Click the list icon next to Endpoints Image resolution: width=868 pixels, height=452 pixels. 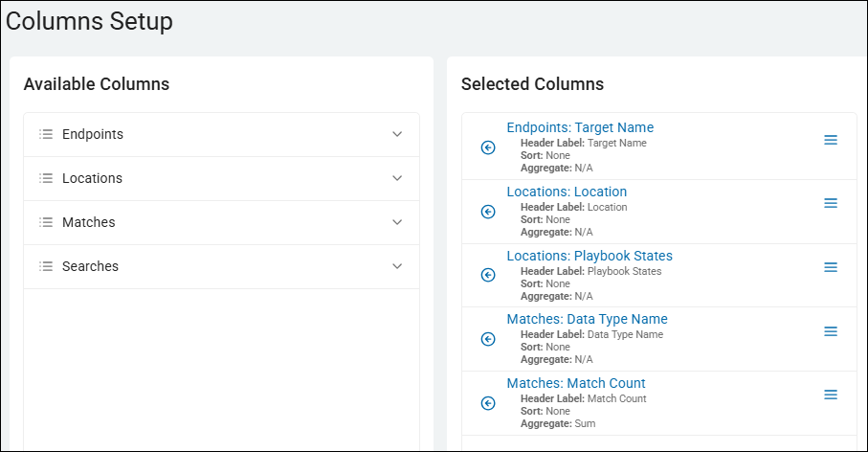46,134
